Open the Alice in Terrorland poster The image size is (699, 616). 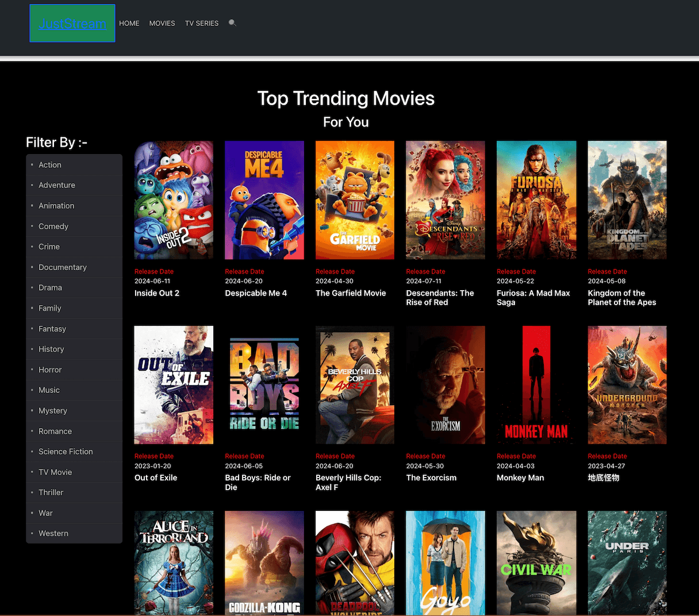click(174, 563)
